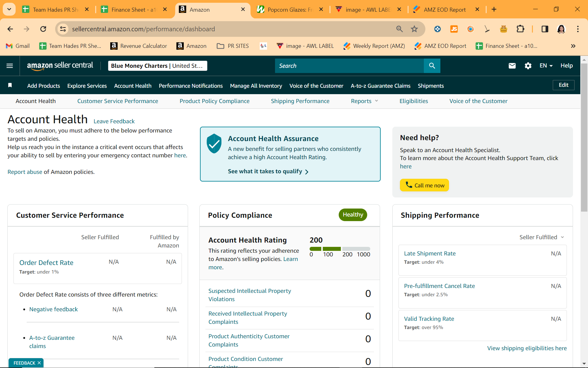Go back with the browser back arrow
This screenshot has height=368, width=588.
pyautogui.click(x=10, y=29)
